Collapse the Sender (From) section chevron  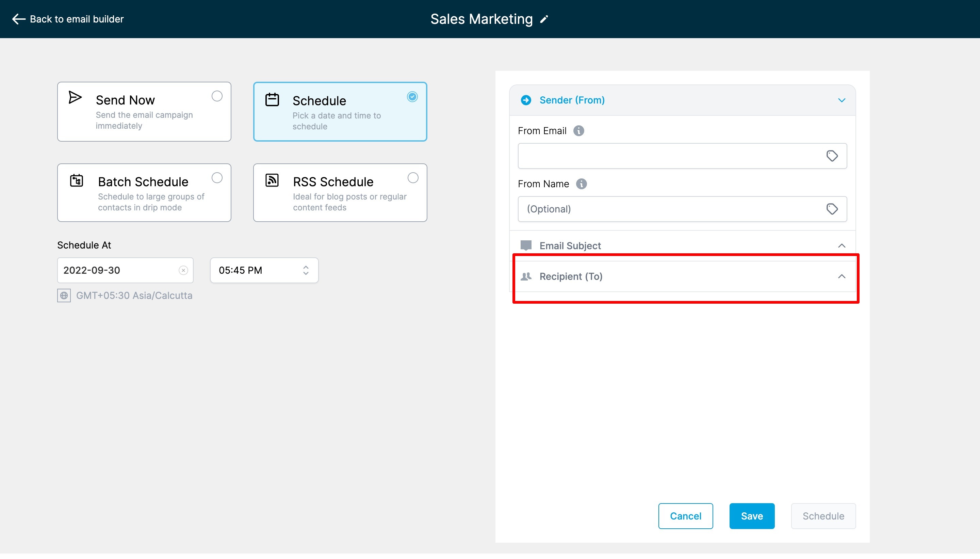click(841, 100)
